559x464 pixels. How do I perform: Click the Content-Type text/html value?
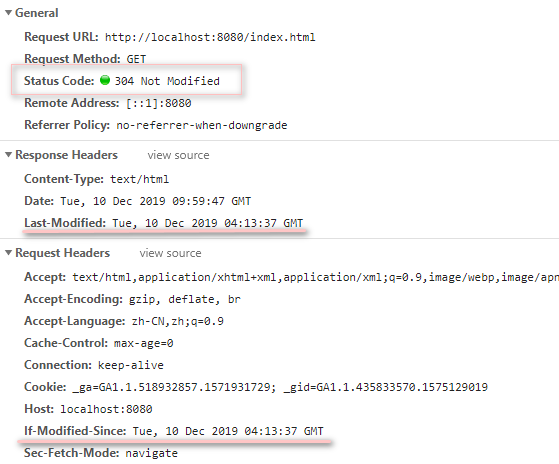[x=139, y=179]
